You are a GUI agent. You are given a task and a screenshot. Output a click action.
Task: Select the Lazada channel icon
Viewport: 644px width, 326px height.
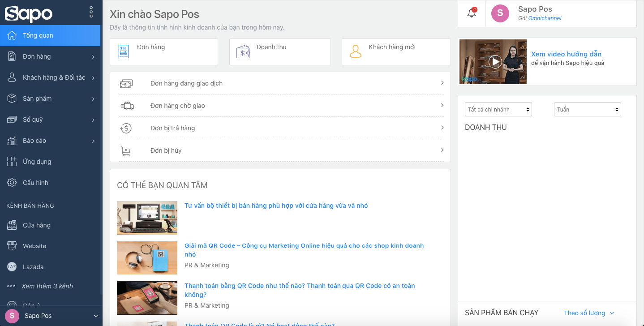pyautogui.click(x=12, y=267)
